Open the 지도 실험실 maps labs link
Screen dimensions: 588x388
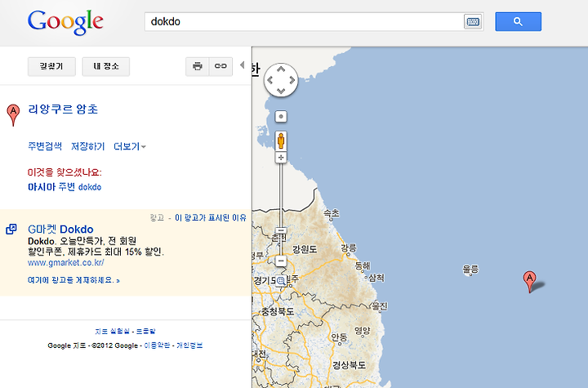point(113,331)
